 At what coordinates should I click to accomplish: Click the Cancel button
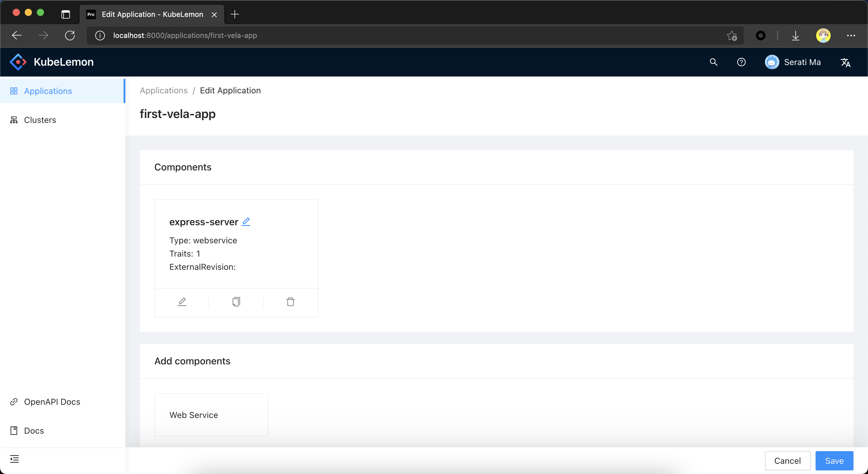787,460
